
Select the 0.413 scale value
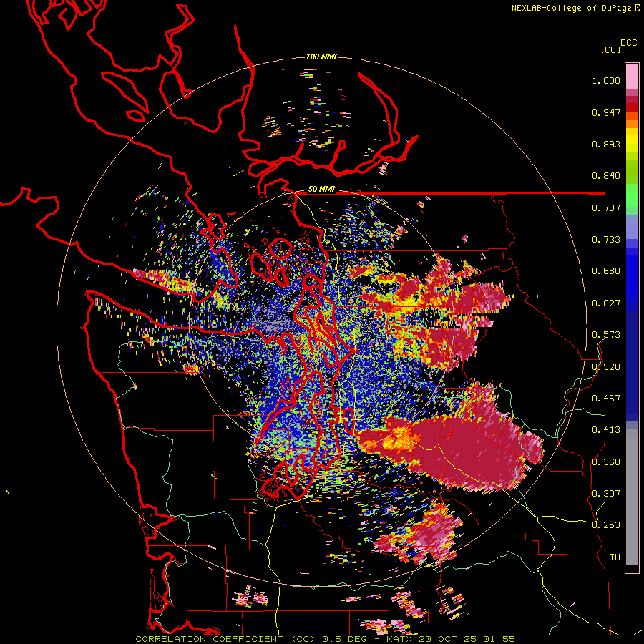pos(606,430)
